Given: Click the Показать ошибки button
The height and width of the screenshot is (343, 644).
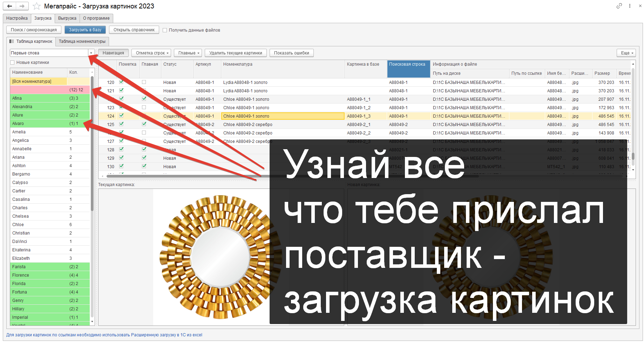Looking at the screenshot, I should pyautogui.click(x=291, y=53).
